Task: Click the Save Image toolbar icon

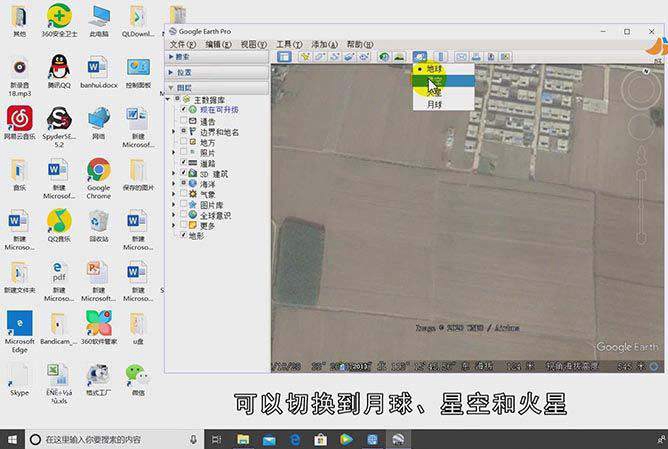Action: click(491, 57)
